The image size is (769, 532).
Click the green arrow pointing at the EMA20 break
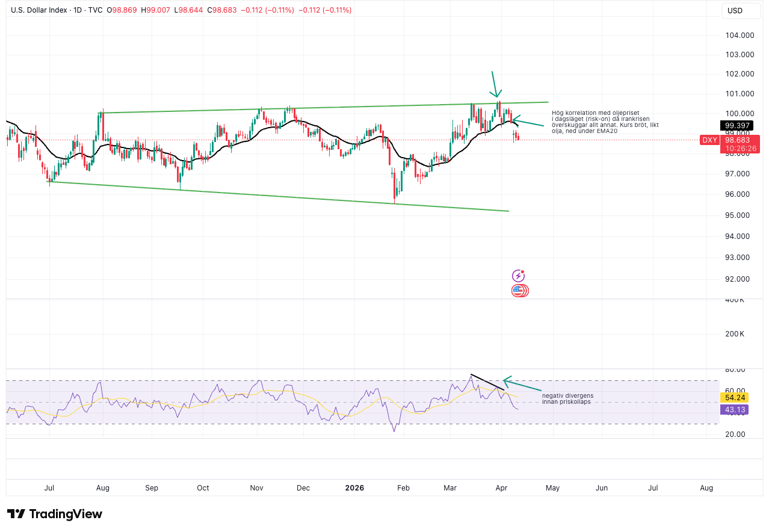coord(528,122)
